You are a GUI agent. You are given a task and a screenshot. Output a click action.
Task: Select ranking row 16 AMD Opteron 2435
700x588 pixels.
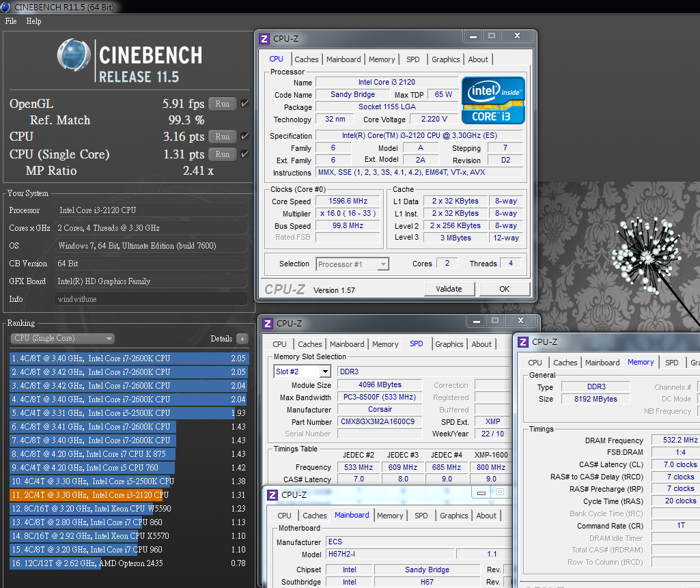coord(129,563)
